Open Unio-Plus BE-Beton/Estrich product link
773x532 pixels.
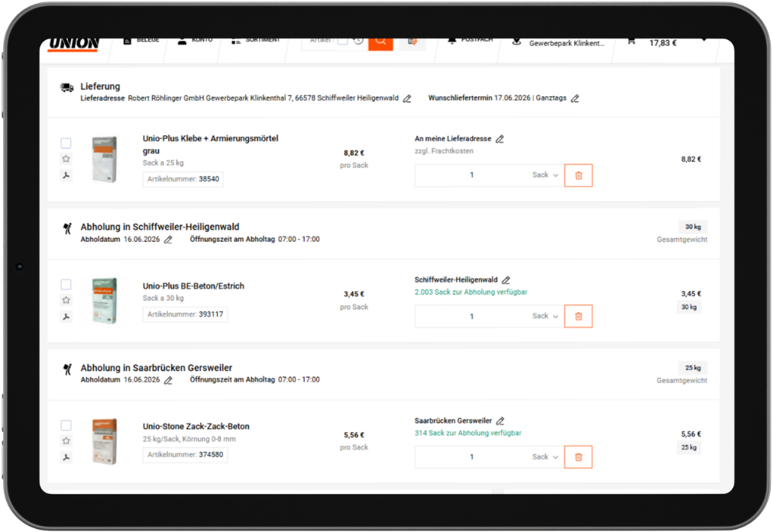pyautogui.click(x=193, y=285)
